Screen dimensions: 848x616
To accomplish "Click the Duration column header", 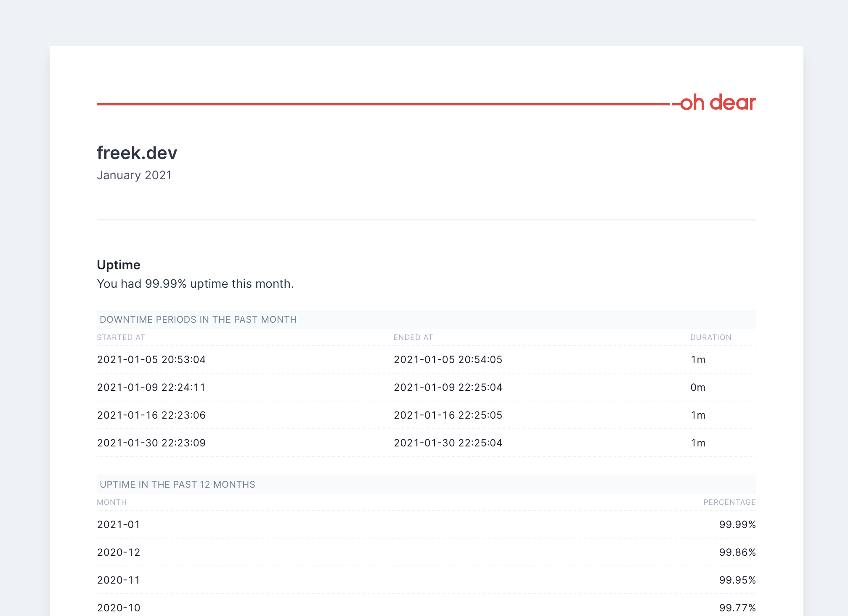I will (710, 337).
